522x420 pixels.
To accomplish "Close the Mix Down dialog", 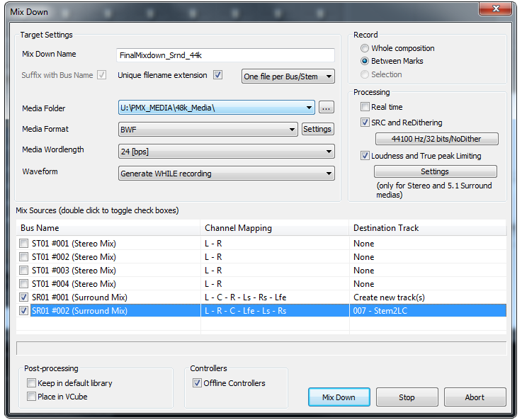I will point(495,8).
